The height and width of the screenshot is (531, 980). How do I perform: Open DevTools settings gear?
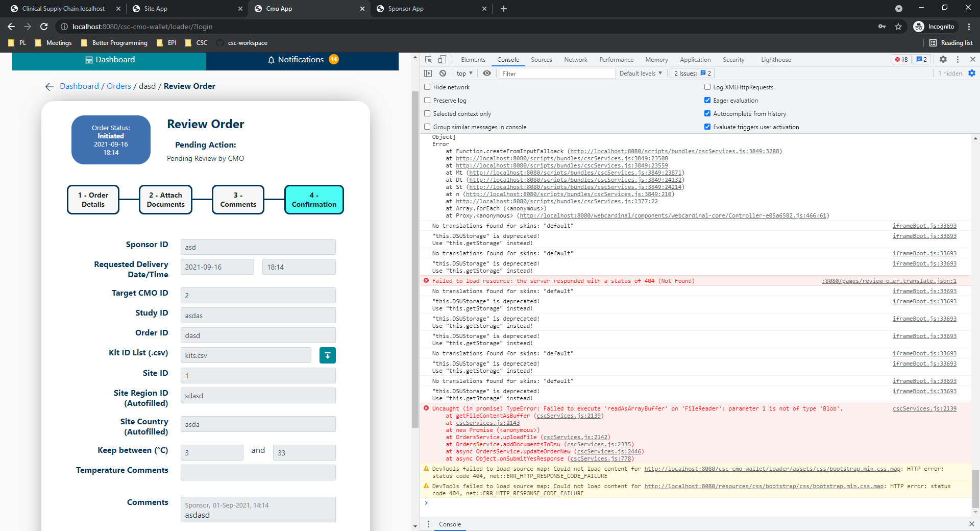(x=943, y=59)
